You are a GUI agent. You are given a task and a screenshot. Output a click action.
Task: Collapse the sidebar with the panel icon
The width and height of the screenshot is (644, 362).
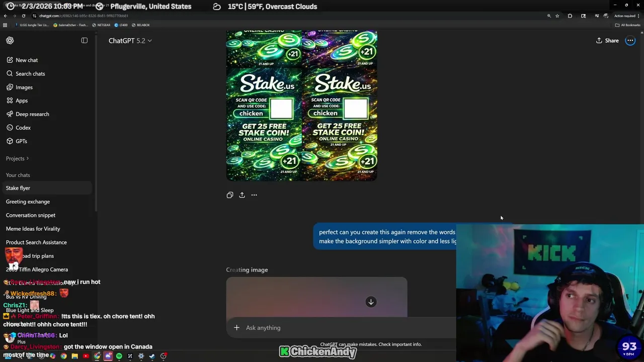[x=85, y=40]
